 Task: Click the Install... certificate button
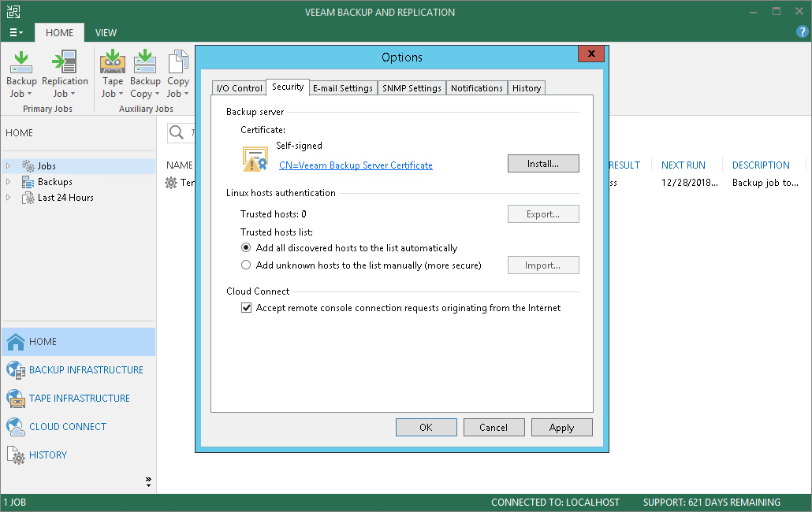click(543, 163)
